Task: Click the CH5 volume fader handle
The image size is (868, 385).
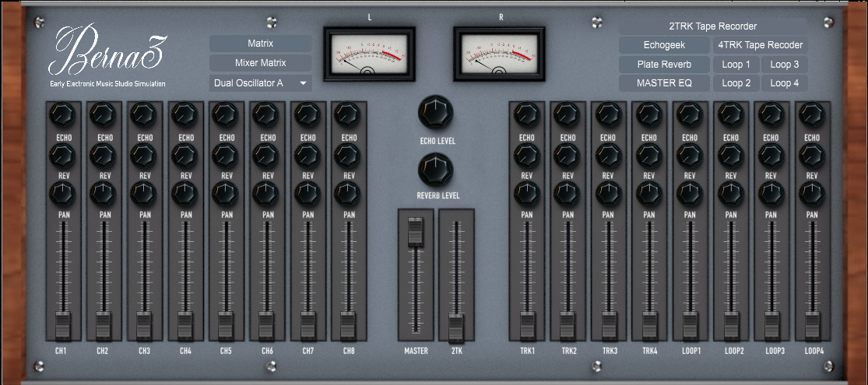Action: pos(225,325)
